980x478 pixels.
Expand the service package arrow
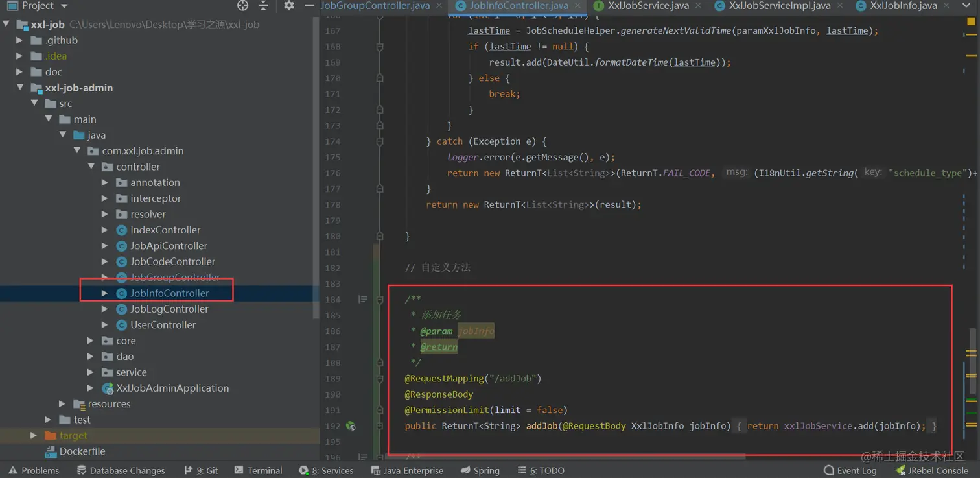click(91, 372)
